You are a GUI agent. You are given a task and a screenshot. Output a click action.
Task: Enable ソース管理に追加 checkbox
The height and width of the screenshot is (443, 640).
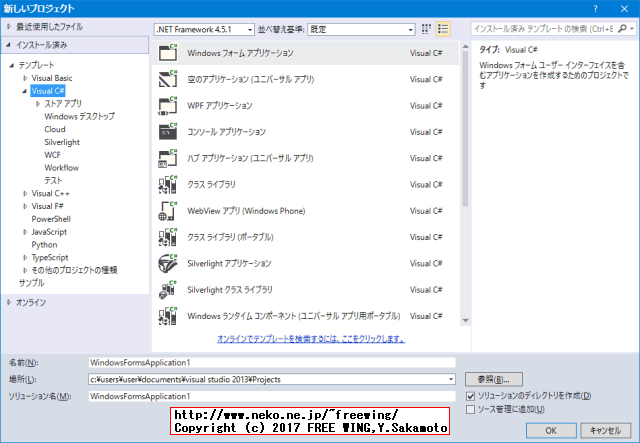471,409
